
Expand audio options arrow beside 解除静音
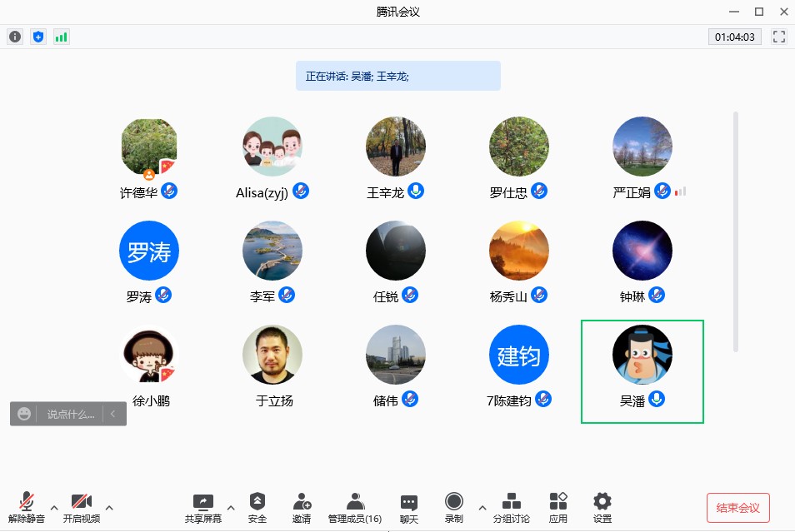point(54,507)
